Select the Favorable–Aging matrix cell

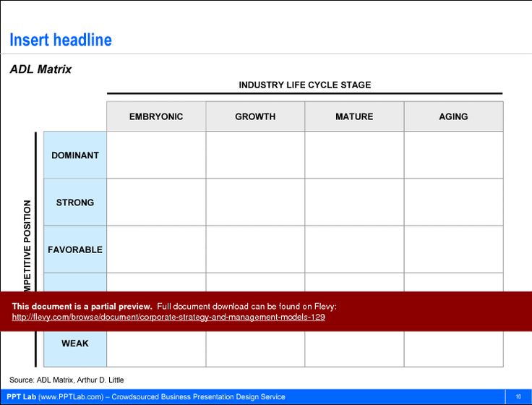454,250
